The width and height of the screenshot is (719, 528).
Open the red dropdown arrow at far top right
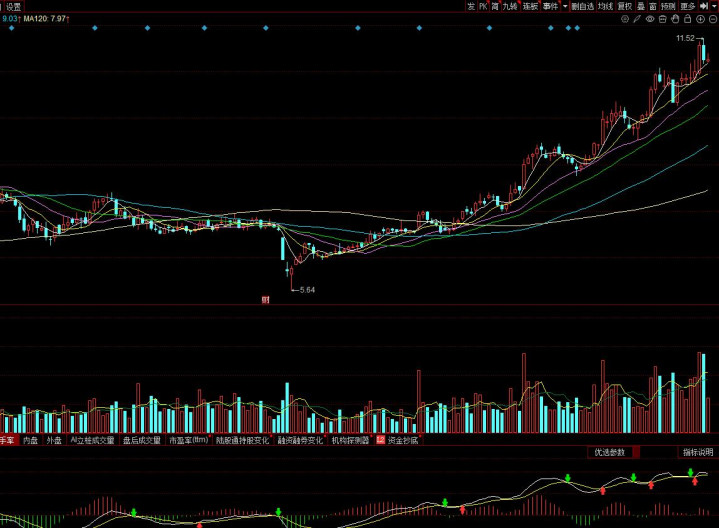pyautogui.click(x=714, y=6)
